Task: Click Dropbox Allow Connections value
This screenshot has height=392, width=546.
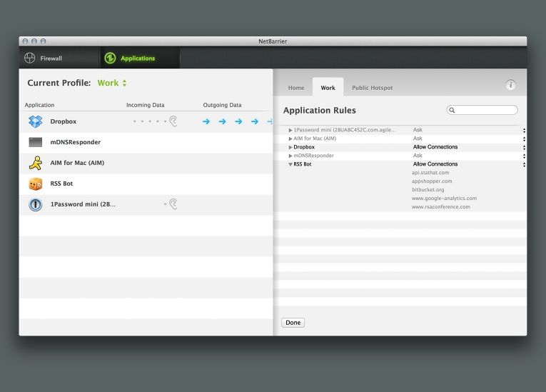Action: coord(435,147)
